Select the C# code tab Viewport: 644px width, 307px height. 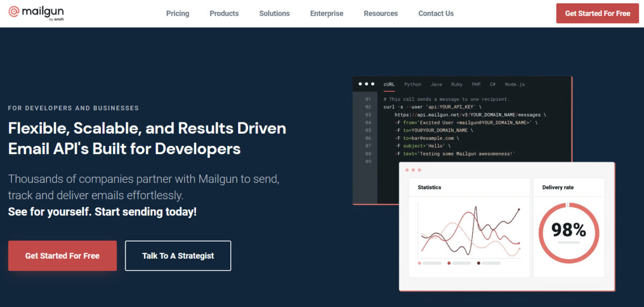(x=493, y=84)
